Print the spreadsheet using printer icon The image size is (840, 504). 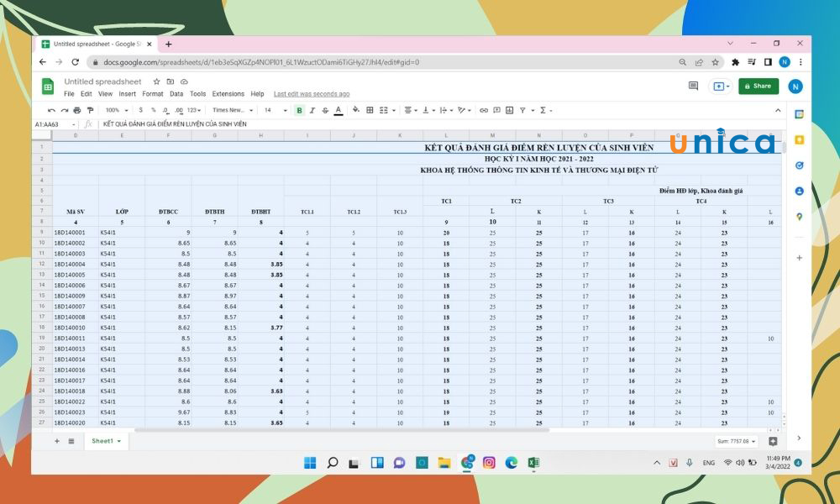(77, 110)
